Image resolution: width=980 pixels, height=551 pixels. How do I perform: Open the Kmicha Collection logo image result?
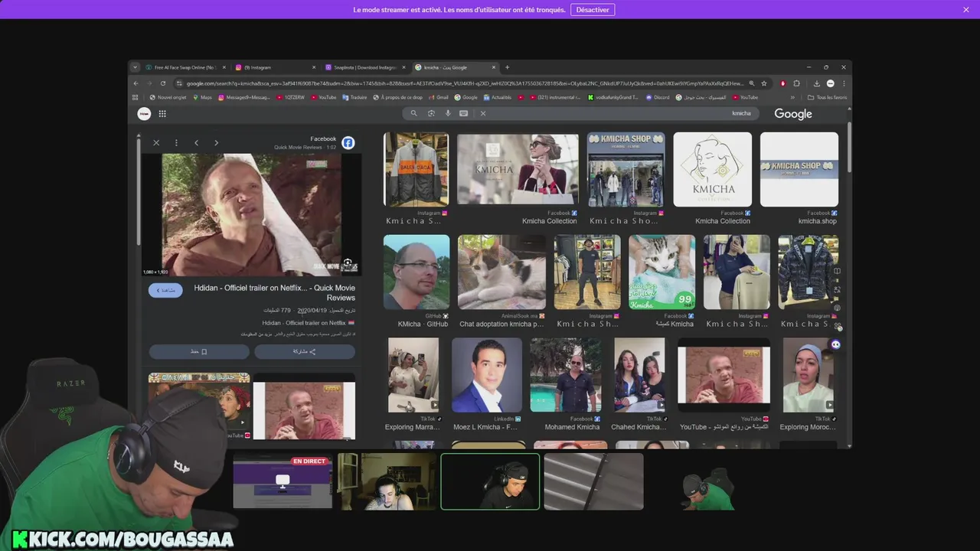click(712, 169)
